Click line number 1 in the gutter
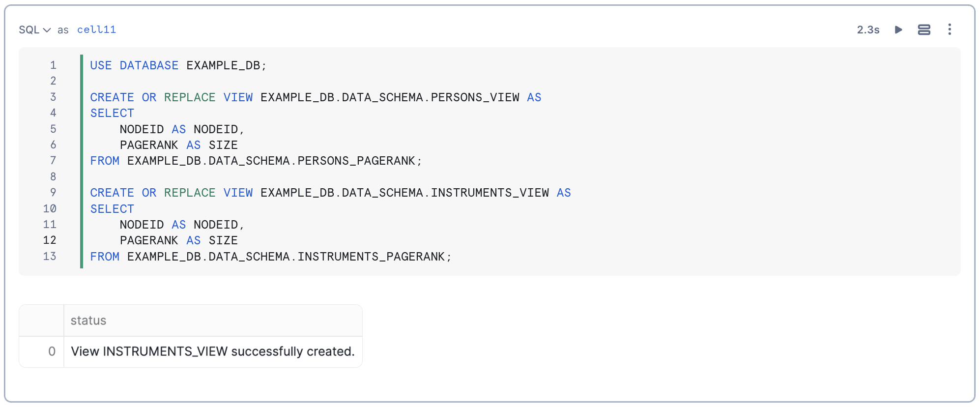The height and width of the screenshot is (407, 980). [53, 65]
